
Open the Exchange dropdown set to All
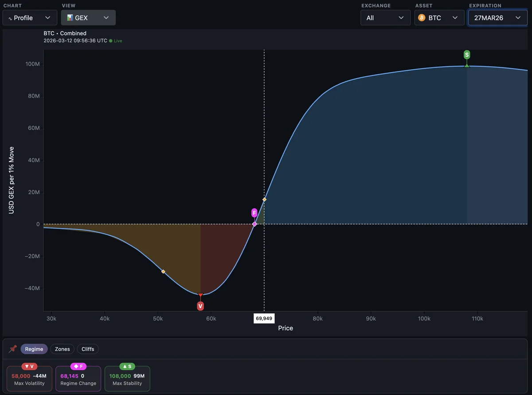(385, 18)
